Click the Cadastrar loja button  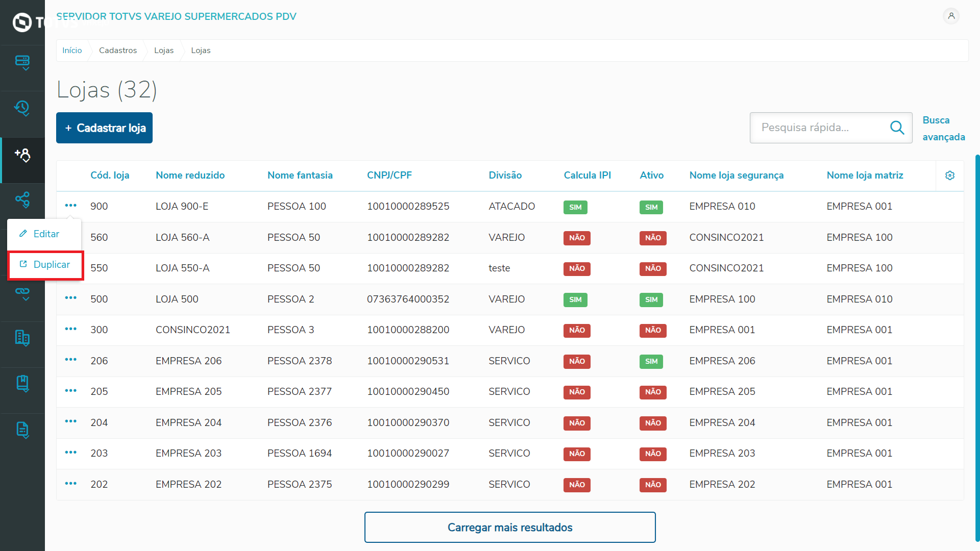[x=105, y=128]
